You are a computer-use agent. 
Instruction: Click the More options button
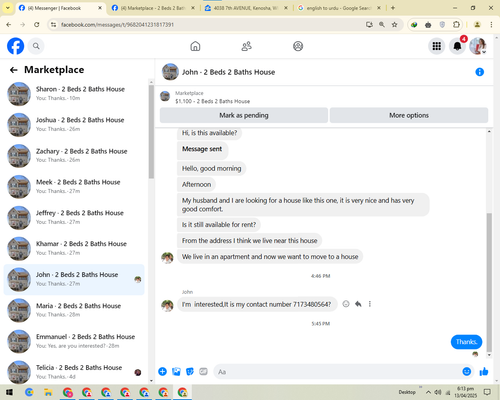tap(409, 115)
